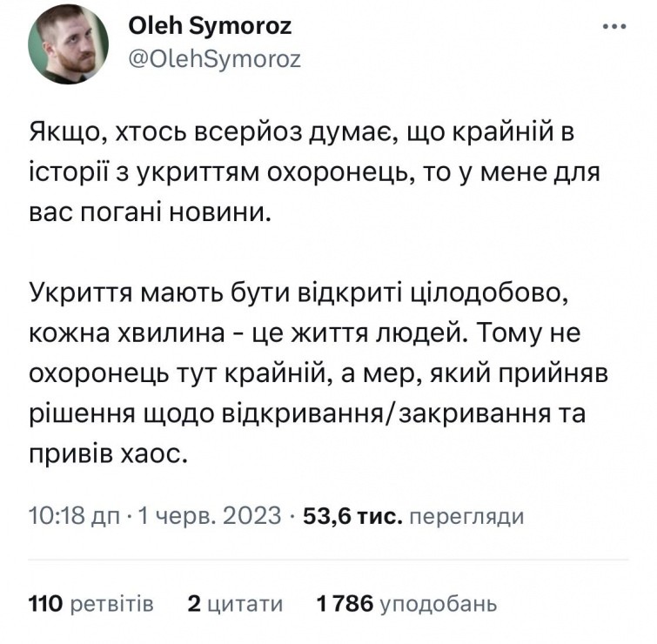Screen dimensions: 657x644
Task: Click the final text line 'привів хаос.'
Action: coord(109,452)
